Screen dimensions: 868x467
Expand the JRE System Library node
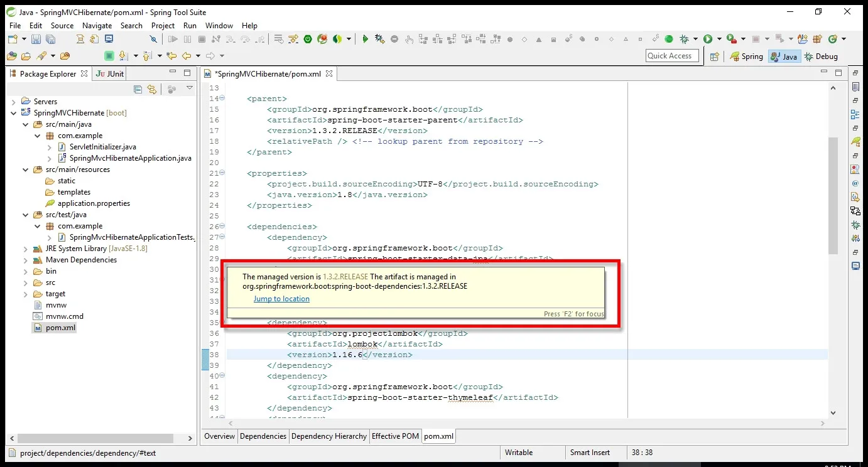[x=26, y=249]
